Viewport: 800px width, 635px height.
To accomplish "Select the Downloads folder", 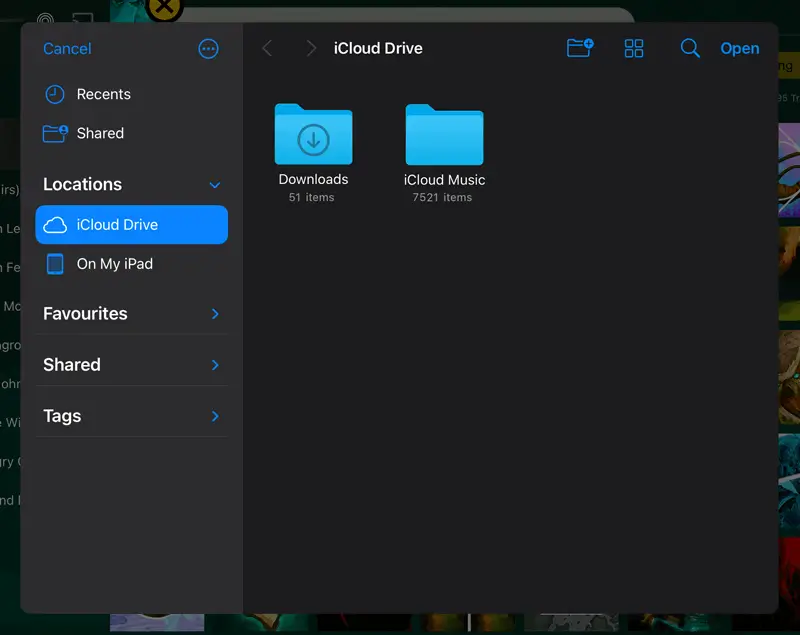I will (313, 134).
